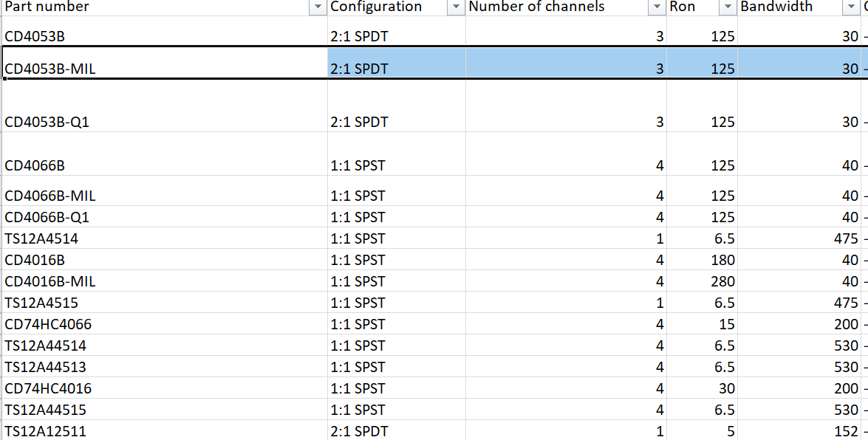This screenshot has height=440, width=868.
Task: Select the Configuration cell in CD4053B-Q1 row
Action: (396, 122)
